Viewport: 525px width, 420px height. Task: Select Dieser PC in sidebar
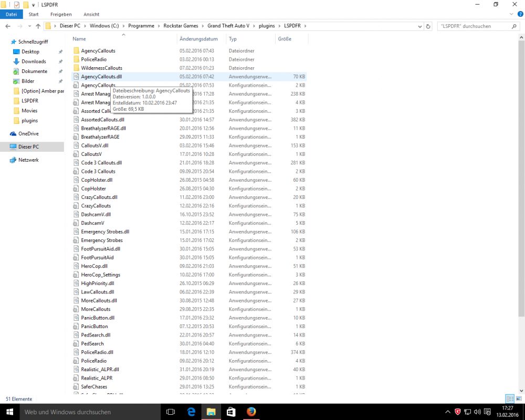click(28, 146)
